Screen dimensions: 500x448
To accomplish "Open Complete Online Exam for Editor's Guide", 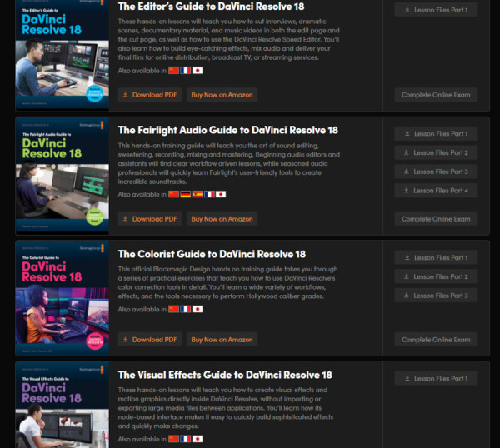I will [436, 95].
